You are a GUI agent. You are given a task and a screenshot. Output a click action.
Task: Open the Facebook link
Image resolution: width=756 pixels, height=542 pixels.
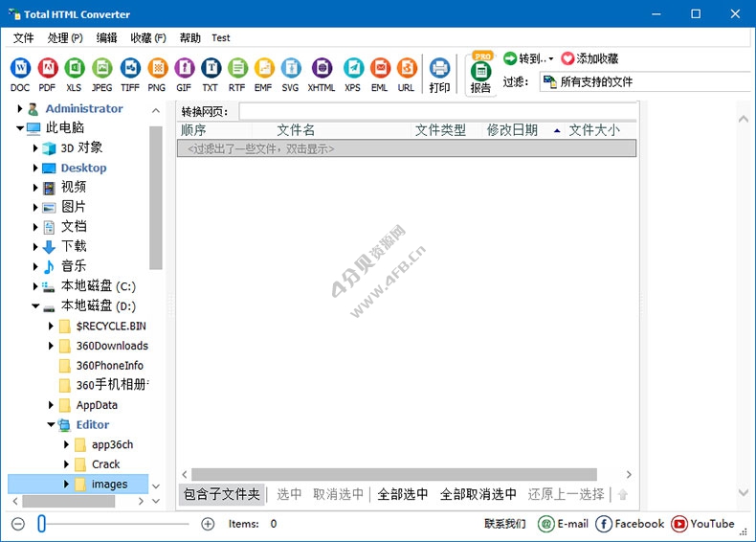click(x=630, y=524)
